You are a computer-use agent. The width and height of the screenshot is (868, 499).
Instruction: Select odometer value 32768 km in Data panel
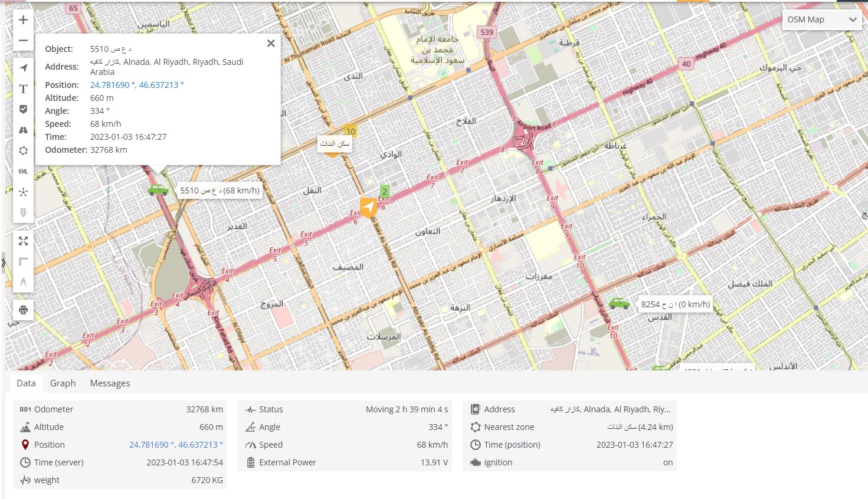[x=204, y=409]
